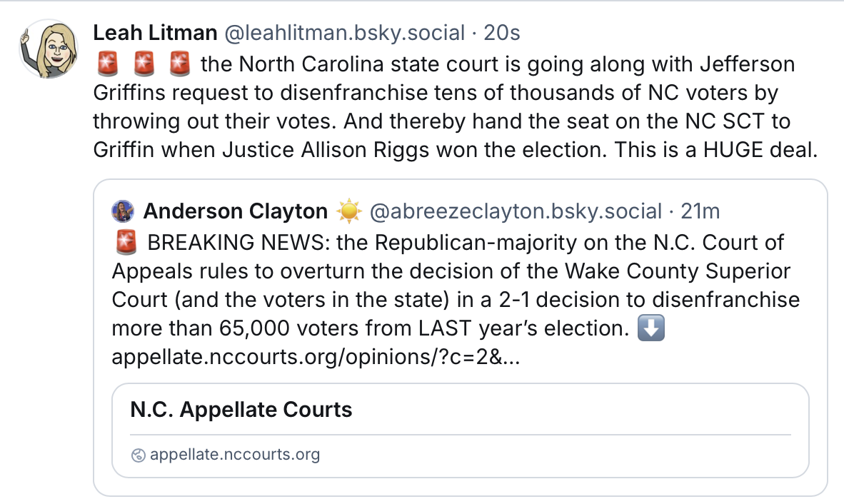
Task: Open Anderson Clayton's profile via display name
Action: pos(235,211)
